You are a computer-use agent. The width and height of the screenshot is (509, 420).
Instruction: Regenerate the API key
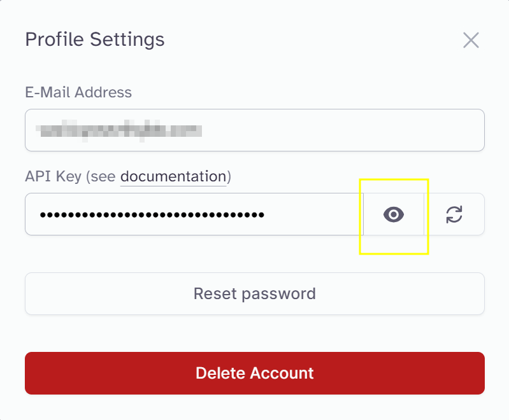coord(454,214)
